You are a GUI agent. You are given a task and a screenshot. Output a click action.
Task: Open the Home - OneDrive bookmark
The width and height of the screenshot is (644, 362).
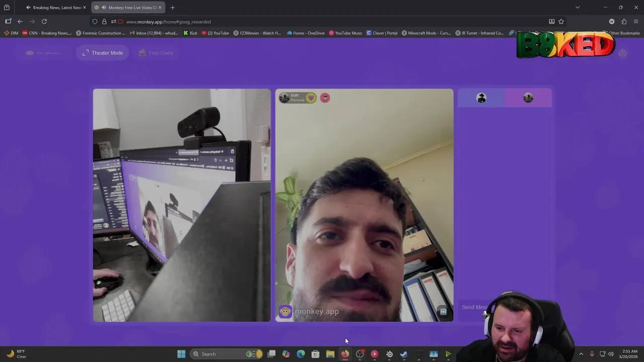click(x=306, y=33)
